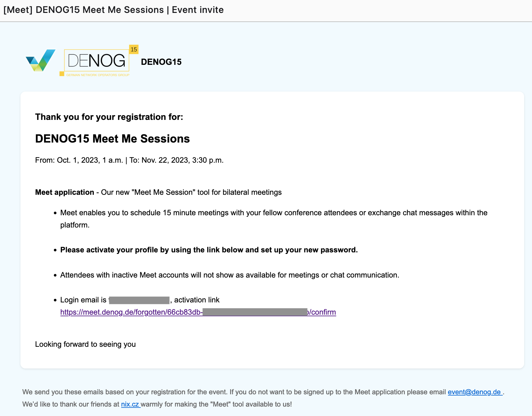
Task: Click the date line 'From: Oct. 1, 2023, 1 a.m.'
Action: pyautogui.click(x=79, y=160)
